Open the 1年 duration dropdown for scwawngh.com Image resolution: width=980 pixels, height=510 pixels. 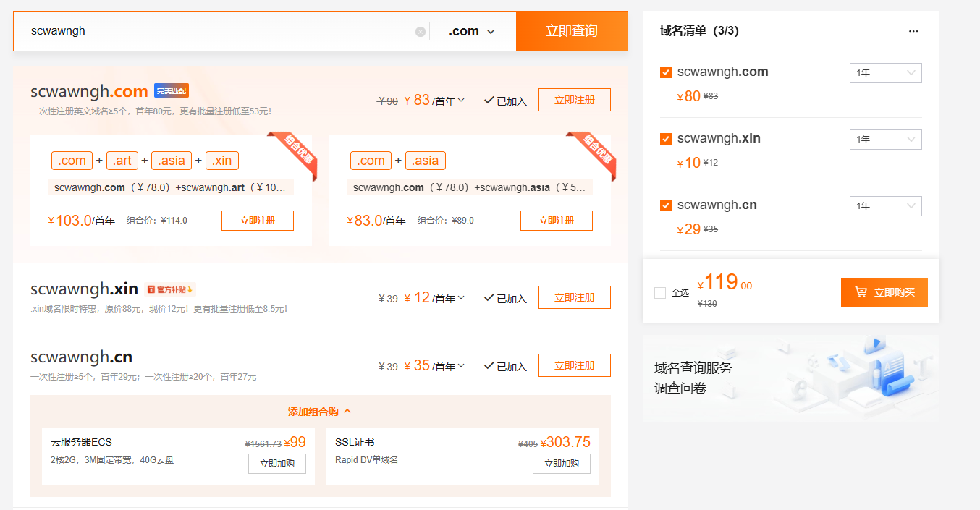coord(885,72)
